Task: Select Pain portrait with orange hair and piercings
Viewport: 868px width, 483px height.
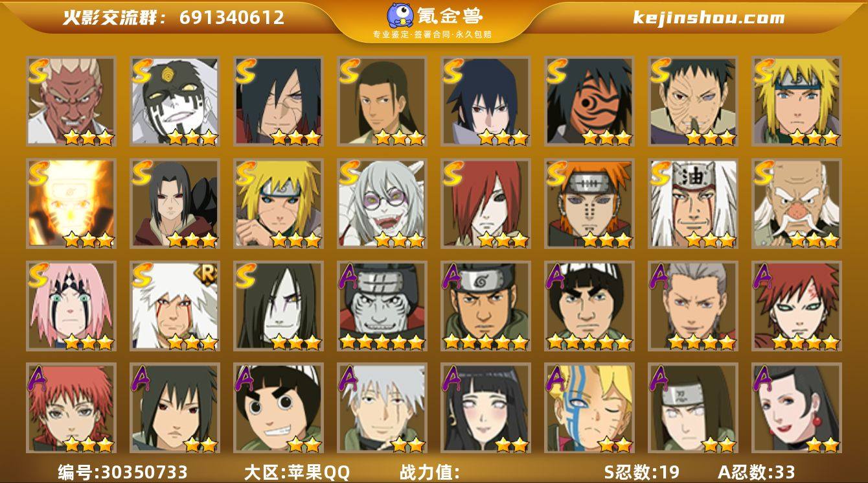Action: pos(589,204)
